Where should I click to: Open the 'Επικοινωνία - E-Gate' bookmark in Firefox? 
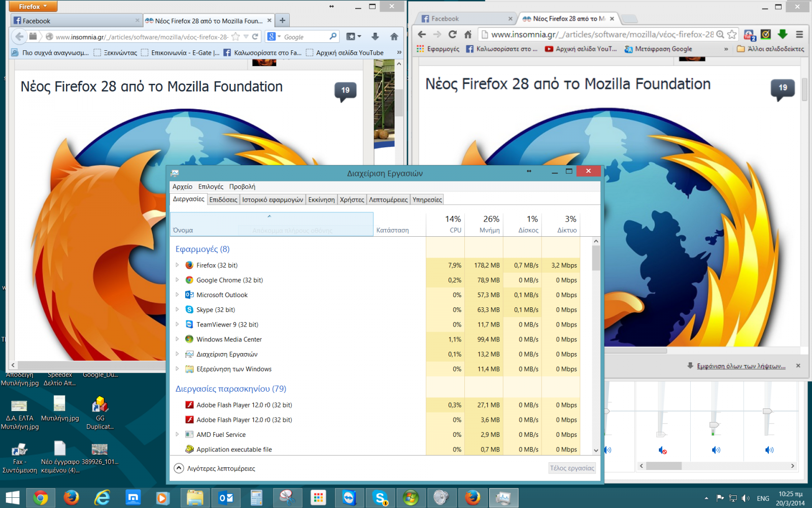180,52
